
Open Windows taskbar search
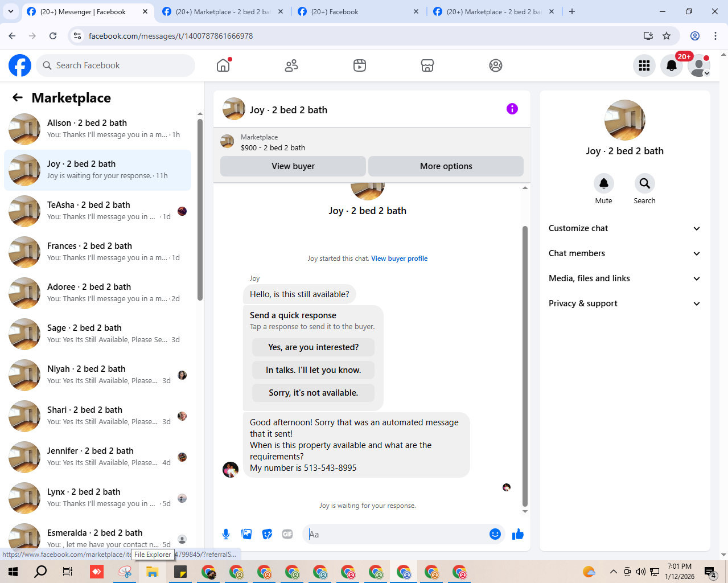pyautogui.click(x=40, y=572)
